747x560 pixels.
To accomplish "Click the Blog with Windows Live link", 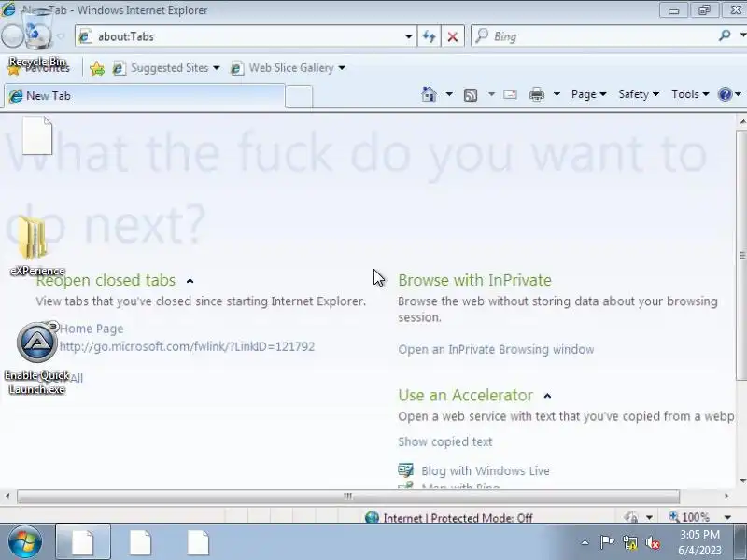I will click(486, 471).
